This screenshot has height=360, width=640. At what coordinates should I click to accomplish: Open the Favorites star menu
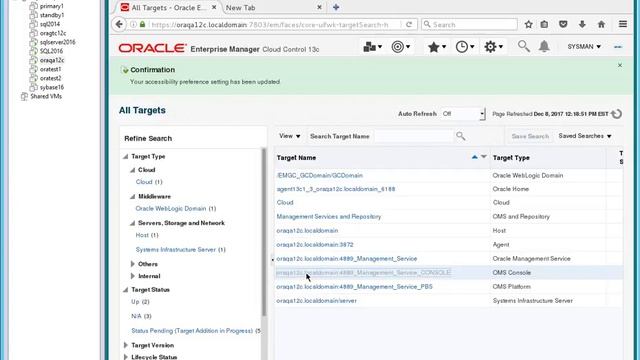436,47
